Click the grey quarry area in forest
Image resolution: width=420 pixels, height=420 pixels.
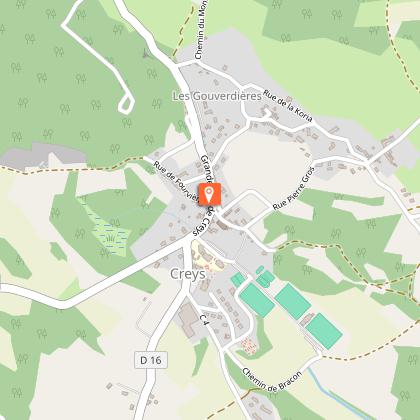coord(42,155)
